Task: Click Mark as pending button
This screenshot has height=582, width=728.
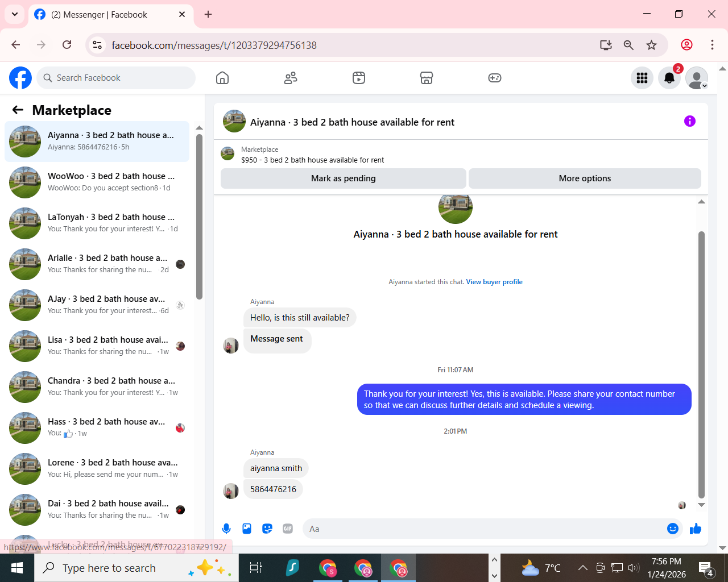Action: 344,178
